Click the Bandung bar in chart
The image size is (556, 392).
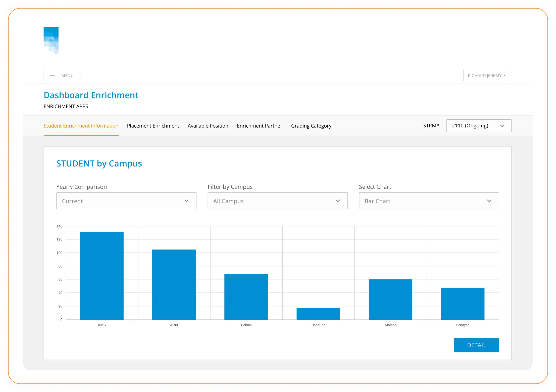318,314
